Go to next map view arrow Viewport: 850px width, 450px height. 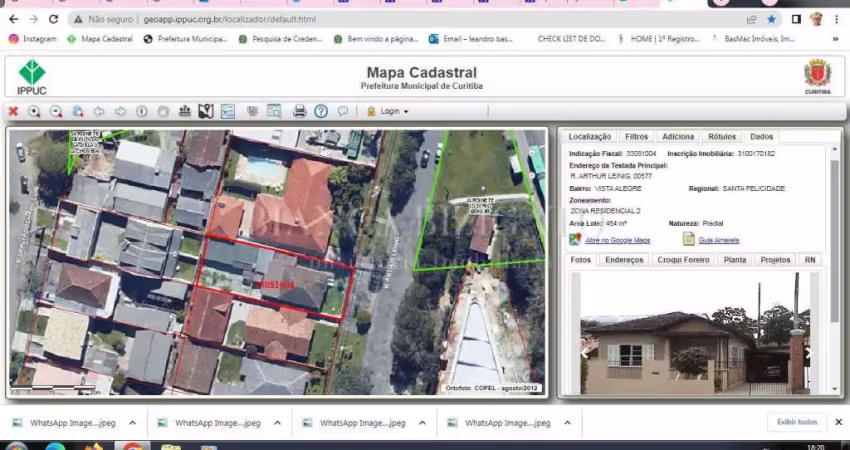click(120, 111)
